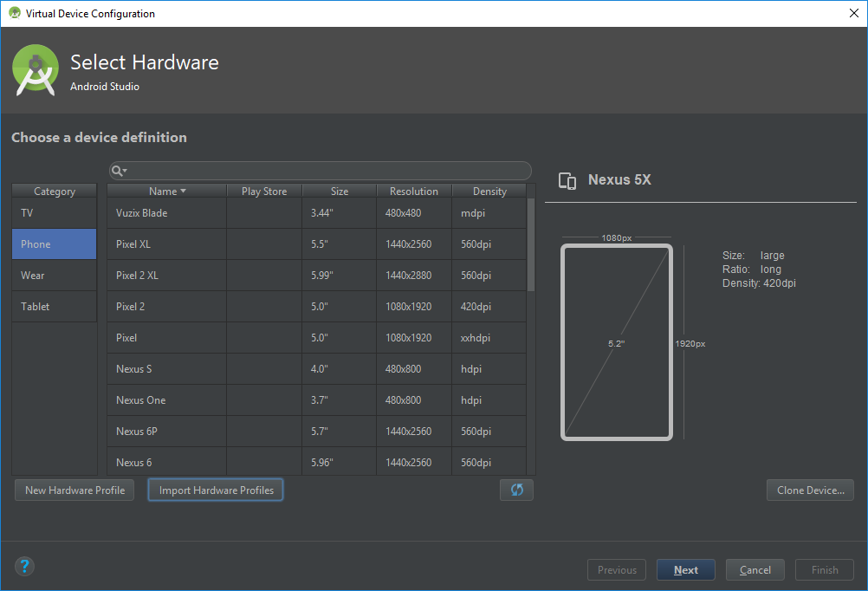
Task: Select the Nexus 6 device row
Action: pyautogui.click(x=317, y=461)
